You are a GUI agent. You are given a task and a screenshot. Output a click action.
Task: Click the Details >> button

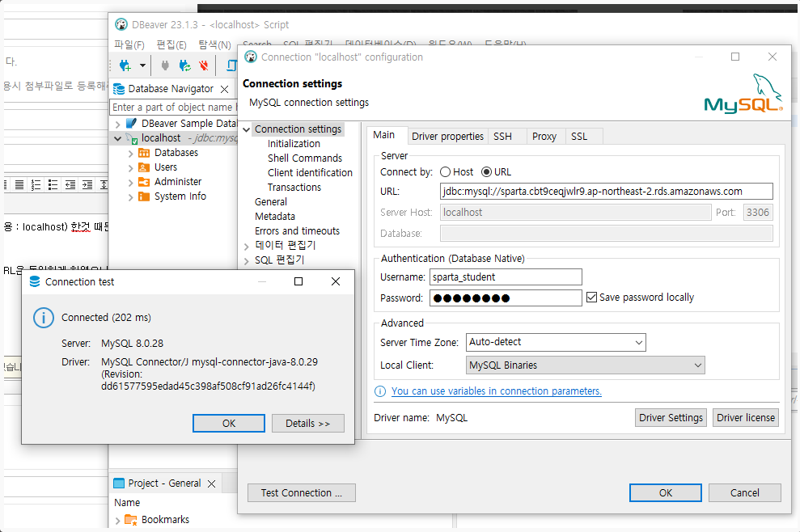click(x=308, y=424)
